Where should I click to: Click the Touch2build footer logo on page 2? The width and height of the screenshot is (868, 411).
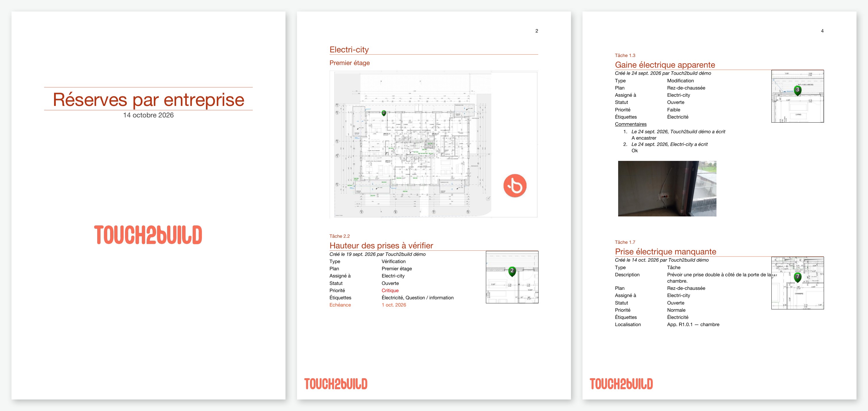click(x=336, y=384)
